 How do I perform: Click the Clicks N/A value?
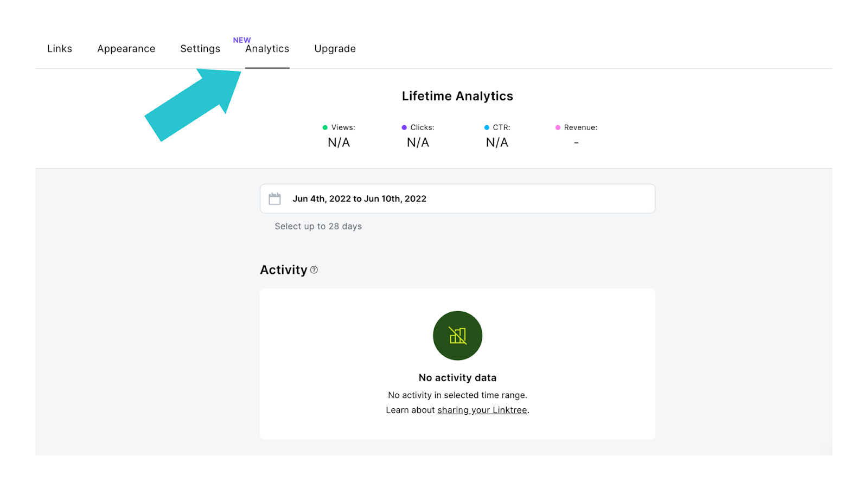(x=418, y=143)
